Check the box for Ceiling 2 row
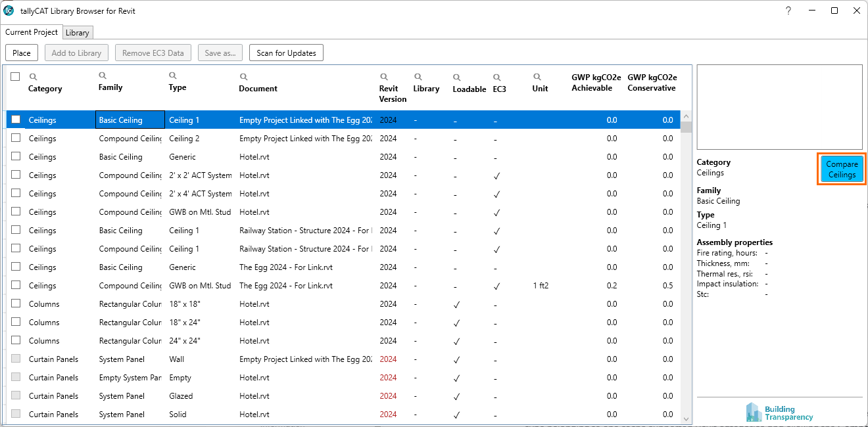Image resolution: width=868 pixels, height=427 pixels. 16,138
